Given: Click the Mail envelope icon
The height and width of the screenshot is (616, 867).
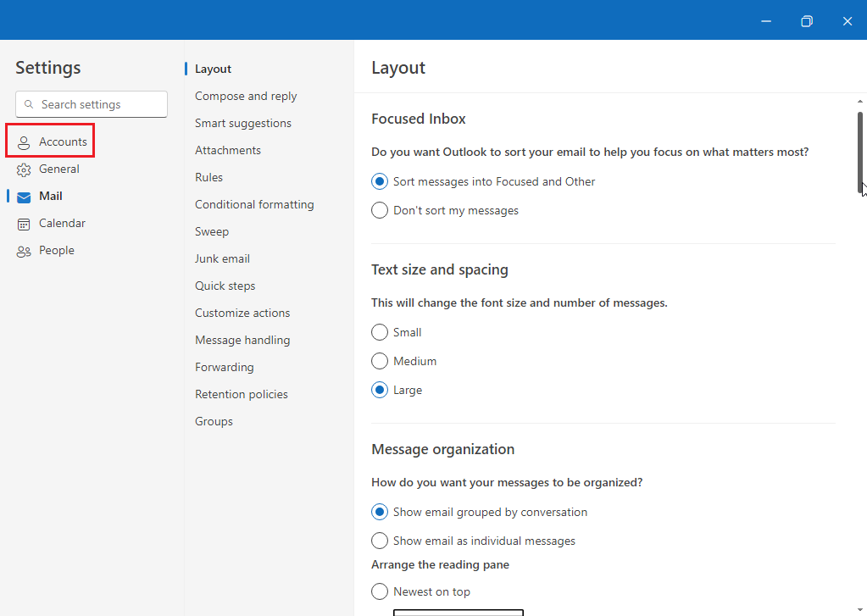Looking at the screenshot, I should (x=24, y=197).
